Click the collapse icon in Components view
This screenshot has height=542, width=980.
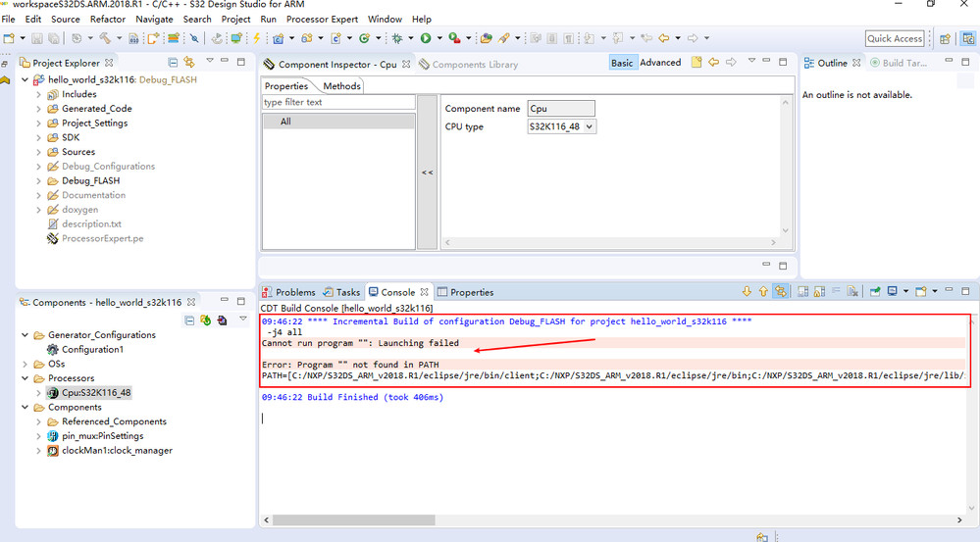point(189,320)
